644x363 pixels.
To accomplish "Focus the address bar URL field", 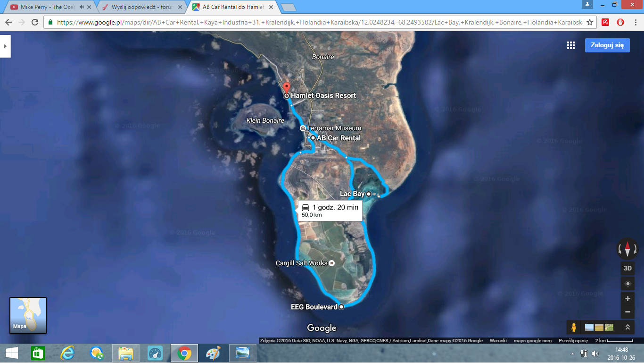I will [319, 22].
